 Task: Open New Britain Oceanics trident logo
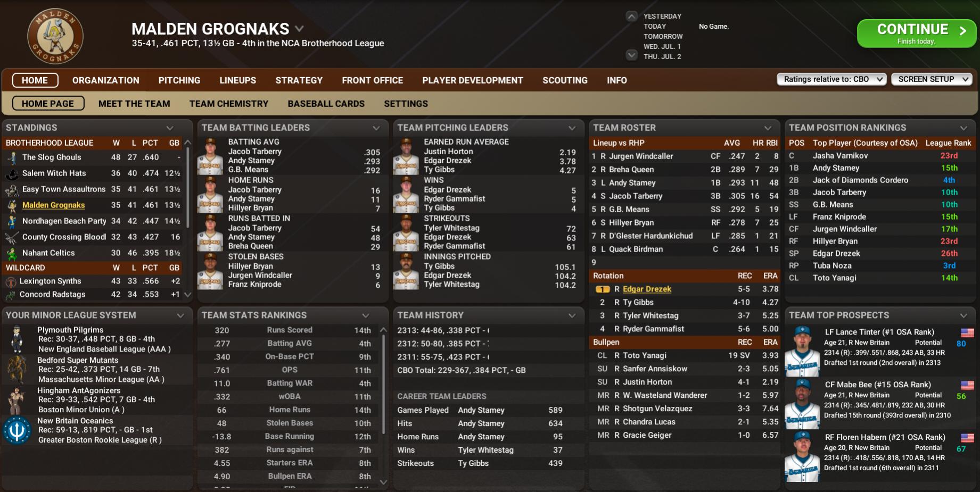17,430
